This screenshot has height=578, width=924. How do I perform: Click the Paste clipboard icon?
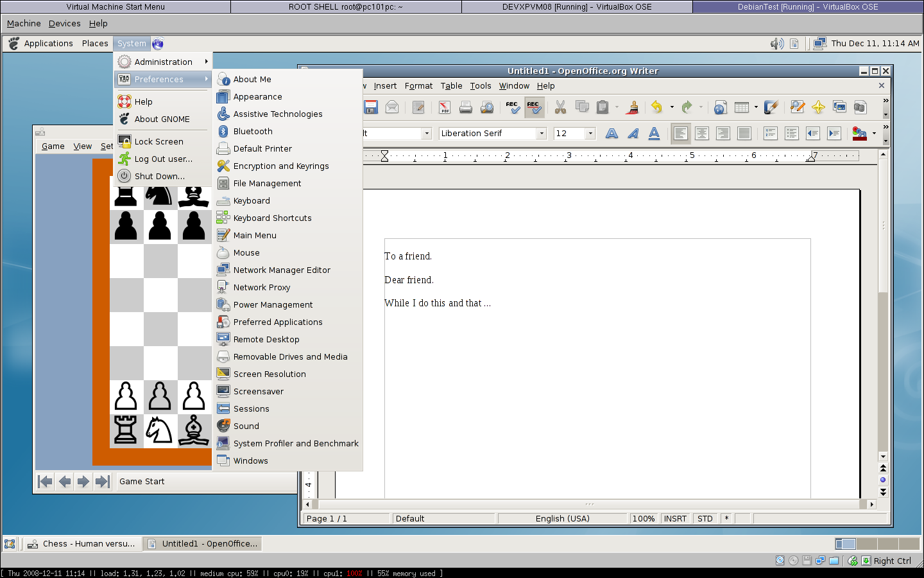click(x=603, y=107)
